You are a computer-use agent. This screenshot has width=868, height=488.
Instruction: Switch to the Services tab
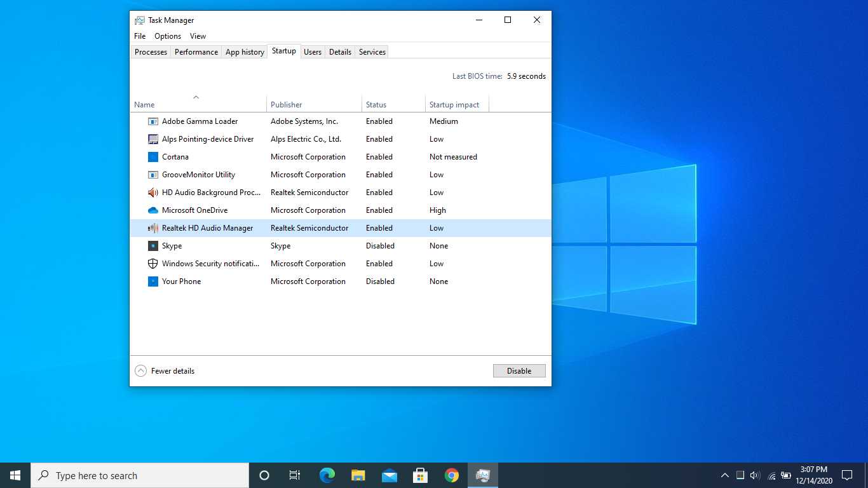click(x=372, y=52)
